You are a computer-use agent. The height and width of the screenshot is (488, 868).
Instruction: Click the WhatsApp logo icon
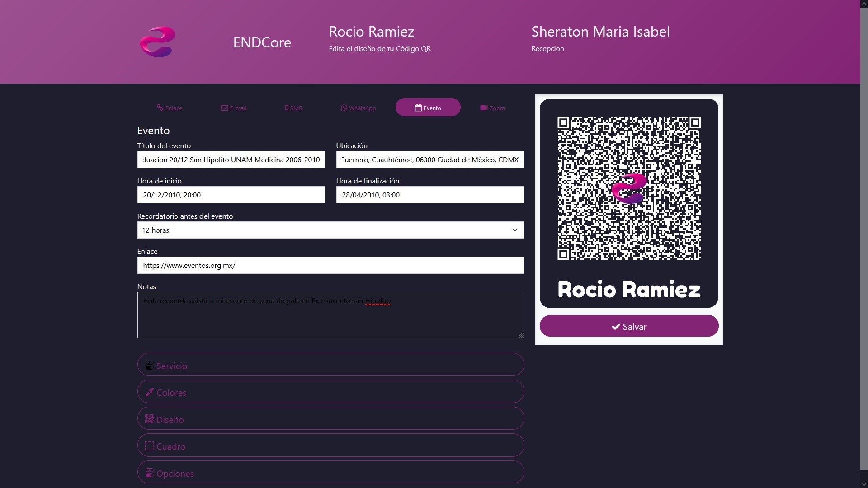(344, 108)
